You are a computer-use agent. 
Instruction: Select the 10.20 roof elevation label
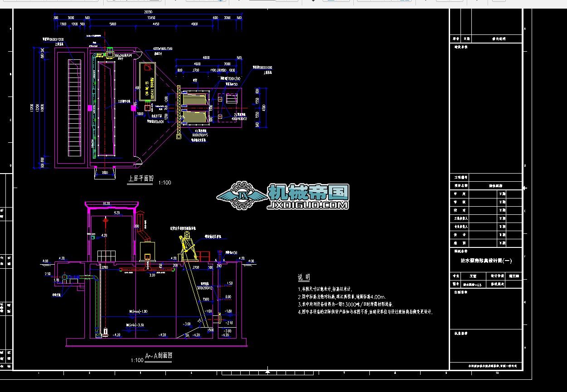[107, 203]
